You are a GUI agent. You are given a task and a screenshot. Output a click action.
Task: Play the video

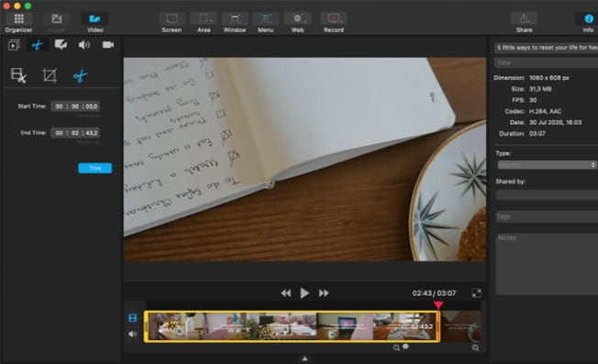(x=305, y=293)
